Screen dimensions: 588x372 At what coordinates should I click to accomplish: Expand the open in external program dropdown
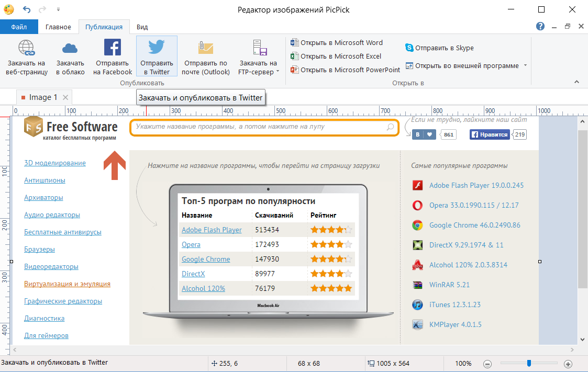525,66
